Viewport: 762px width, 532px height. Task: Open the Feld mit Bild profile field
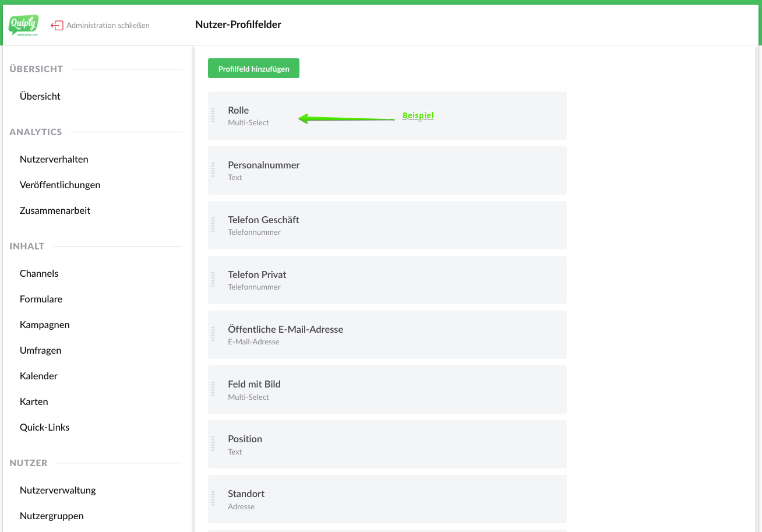pyautogui.click(x=387, y=389)
